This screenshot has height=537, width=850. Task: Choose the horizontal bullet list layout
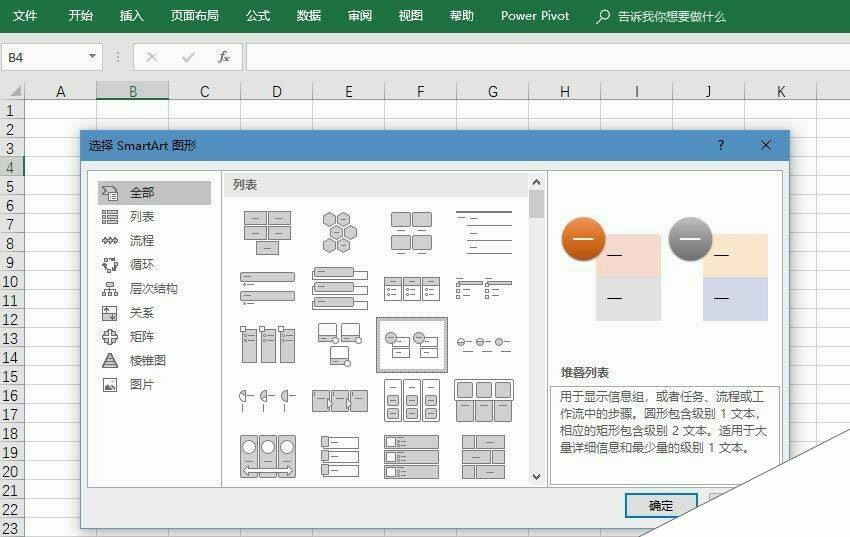click(411, 288)
